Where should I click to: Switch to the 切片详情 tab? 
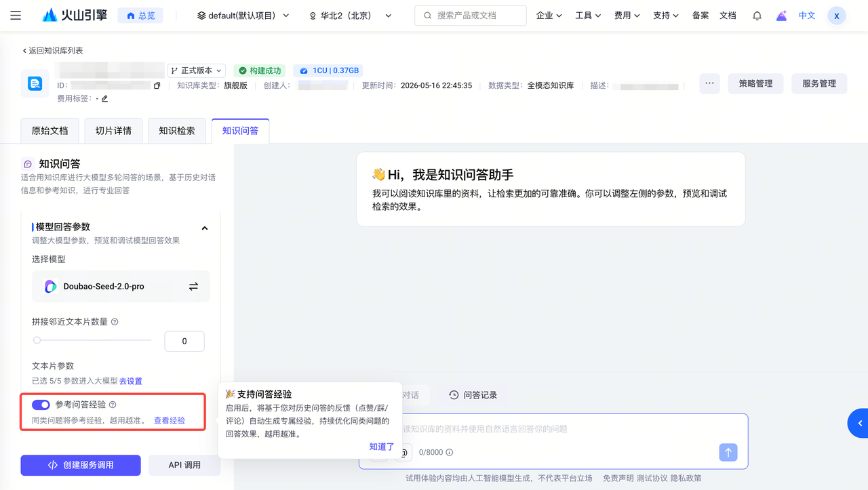coord(113,131)
